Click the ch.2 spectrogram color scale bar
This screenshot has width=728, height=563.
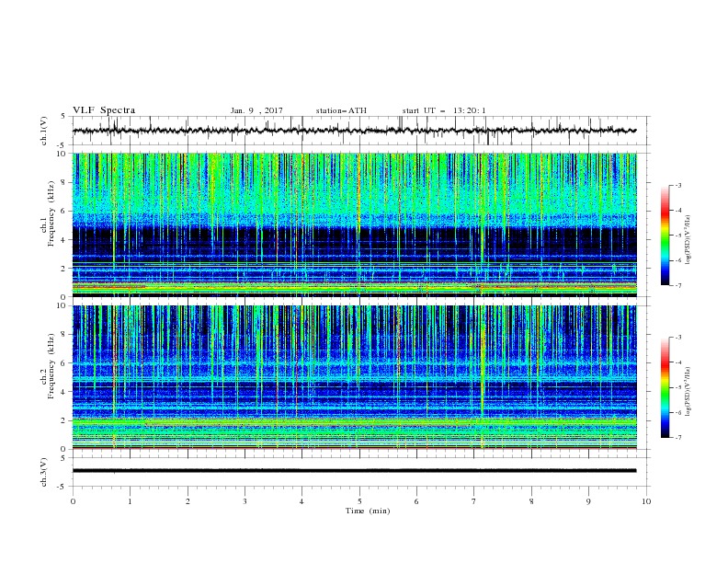click(x=665, y=387)
